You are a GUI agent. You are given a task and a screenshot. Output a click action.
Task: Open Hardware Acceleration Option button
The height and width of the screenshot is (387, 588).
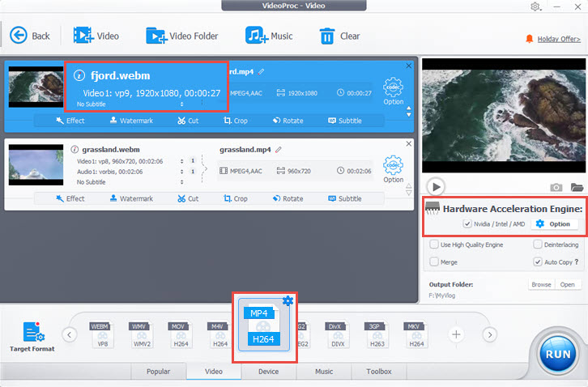tap(553, 224)
